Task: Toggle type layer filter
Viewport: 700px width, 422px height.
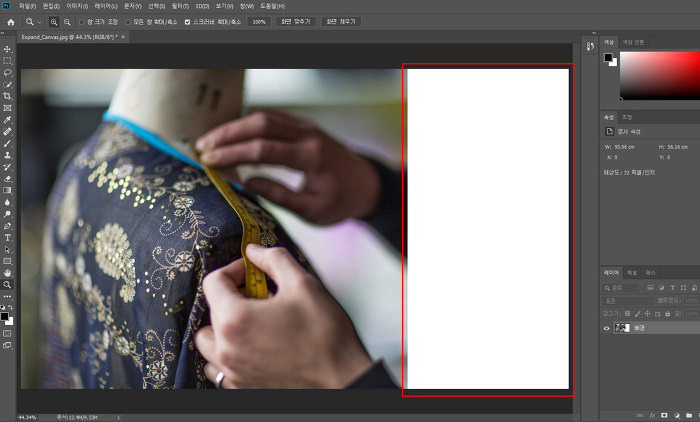Action: [x=672, y=288]
